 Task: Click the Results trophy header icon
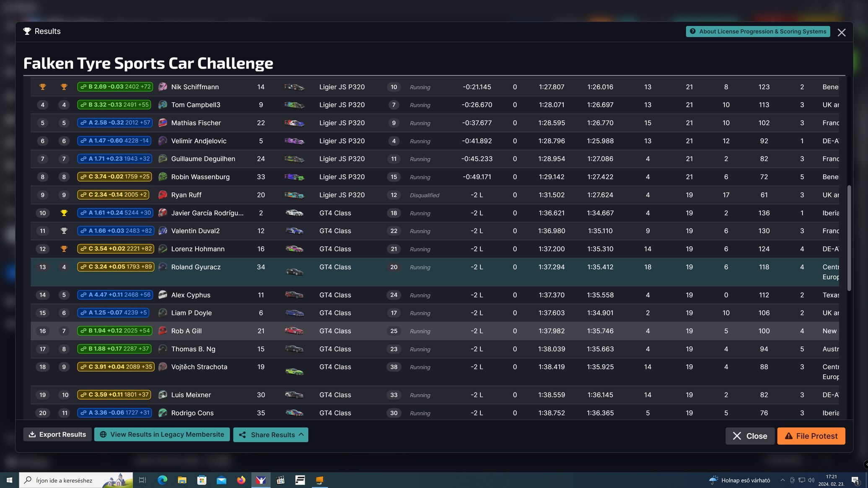[27, 31]
